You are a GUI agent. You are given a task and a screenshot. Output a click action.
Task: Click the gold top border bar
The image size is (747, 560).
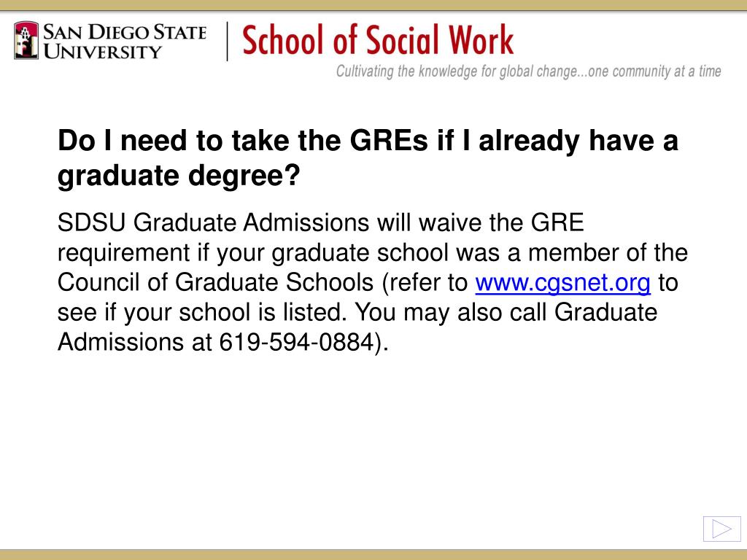click(373, 5)
